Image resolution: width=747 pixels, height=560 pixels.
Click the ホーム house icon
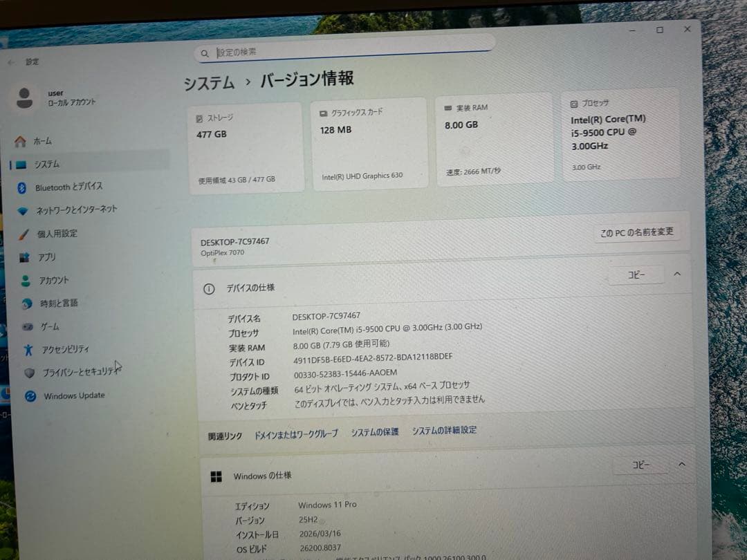(20, 142)
